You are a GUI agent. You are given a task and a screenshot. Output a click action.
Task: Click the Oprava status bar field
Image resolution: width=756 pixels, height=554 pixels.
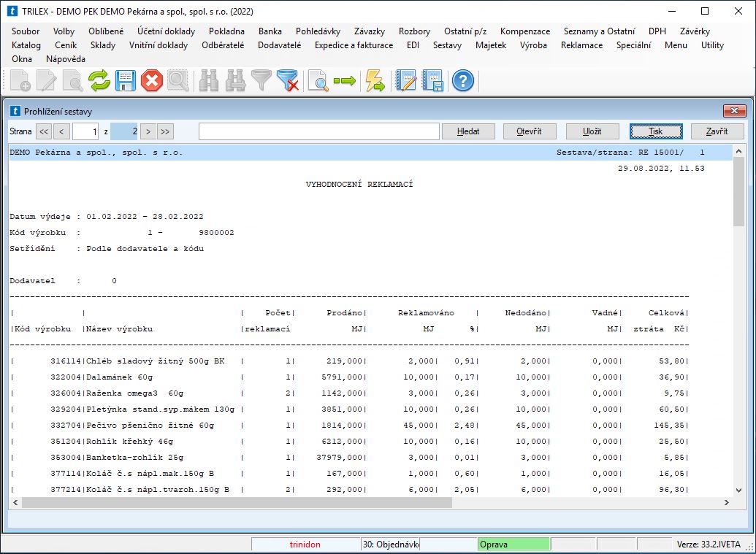513,545
